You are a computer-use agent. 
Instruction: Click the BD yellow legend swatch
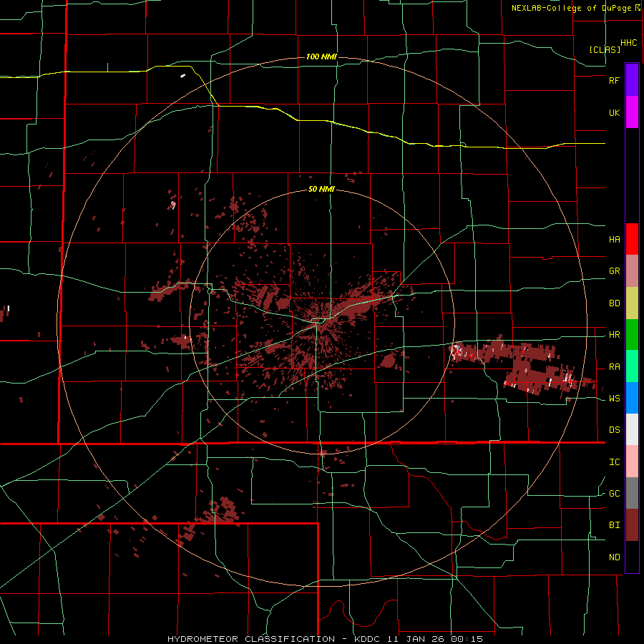tap(632, 303)
